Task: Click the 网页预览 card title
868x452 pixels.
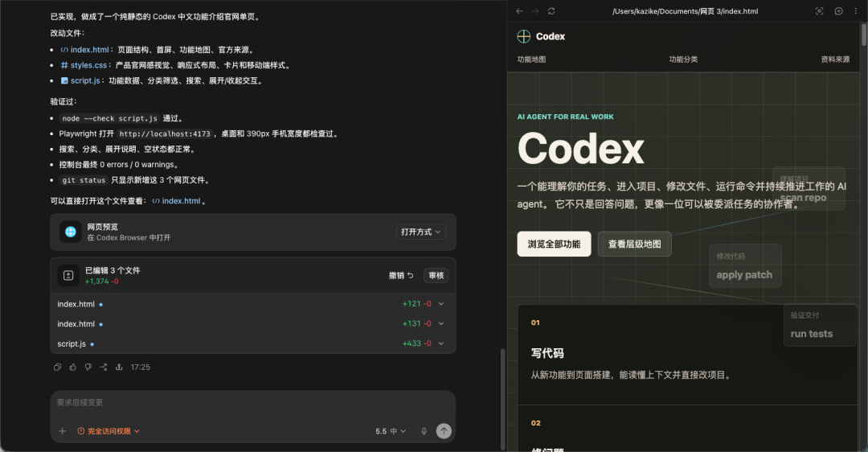Action: coord(102,227)
